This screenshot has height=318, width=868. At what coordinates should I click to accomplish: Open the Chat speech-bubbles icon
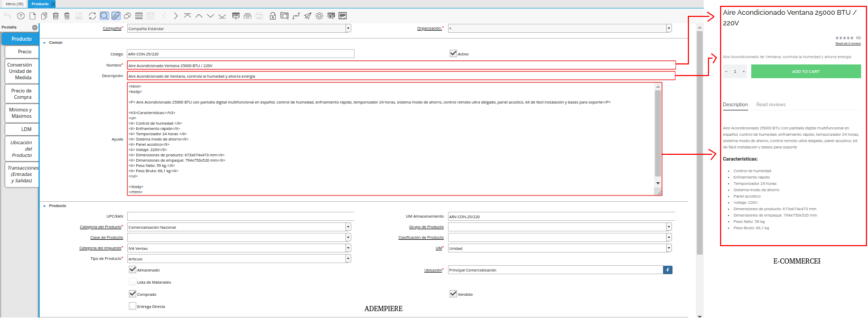[127, 16]
